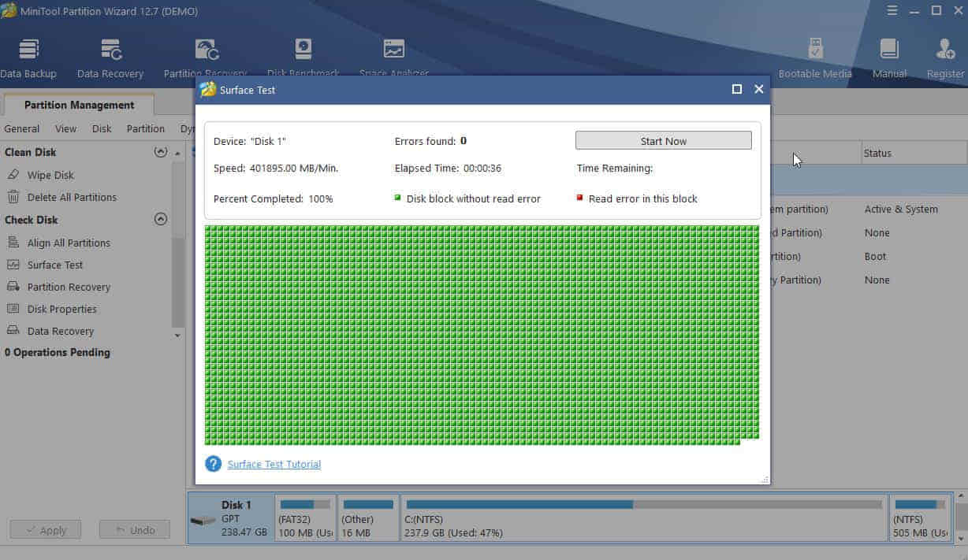
Task: Open the Disk menu
Action: point(101,128)
